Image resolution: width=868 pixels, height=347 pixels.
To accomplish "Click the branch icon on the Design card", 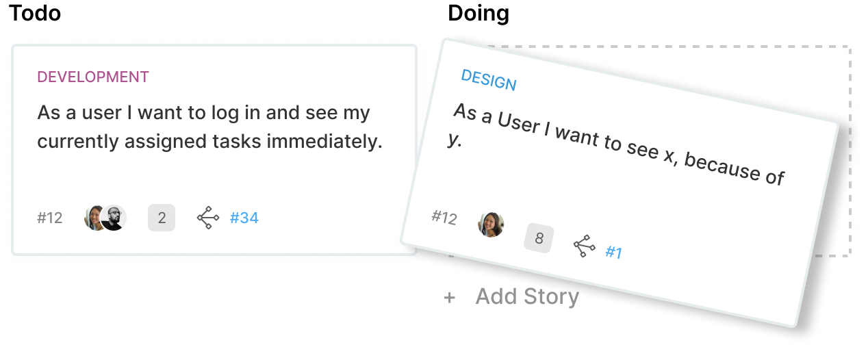I will click(584, 246).
